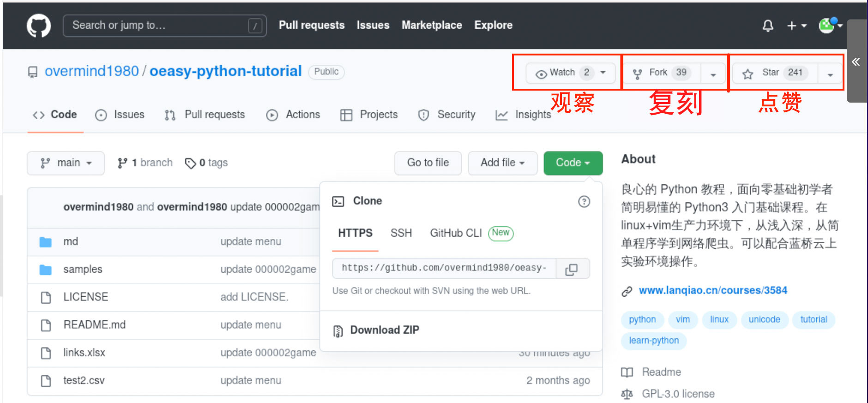The image size is (868, 403).
Task: Click the test2.csv file icon
Action: [x=46, y=380]
